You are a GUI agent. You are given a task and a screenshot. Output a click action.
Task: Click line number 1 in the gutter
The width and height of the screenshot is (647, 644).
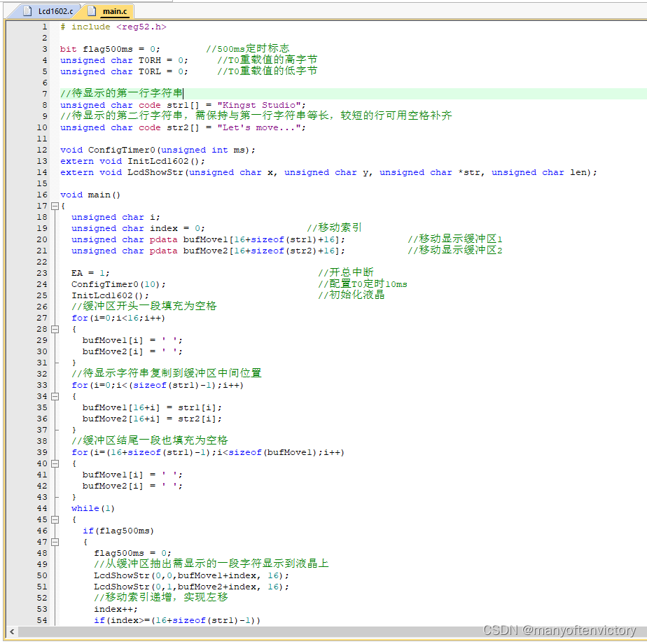pos(44,27)
